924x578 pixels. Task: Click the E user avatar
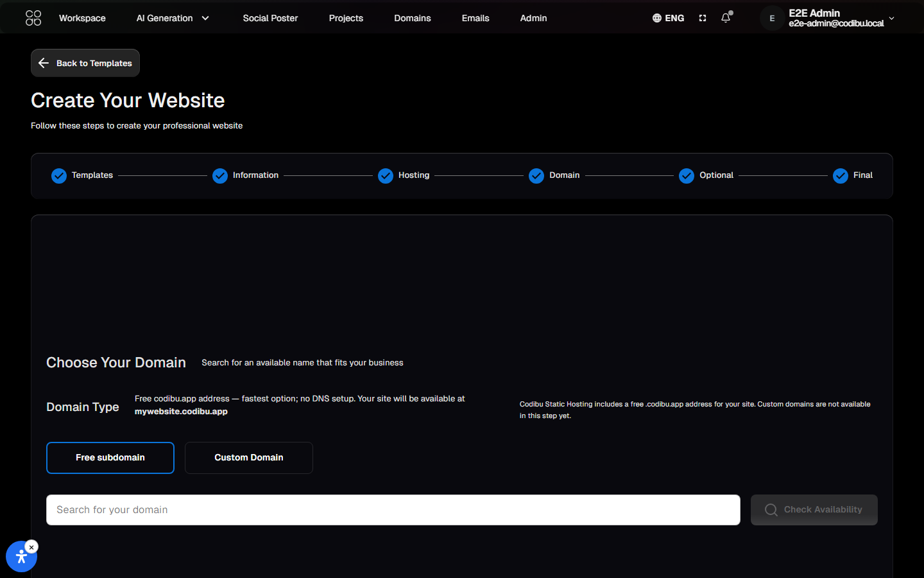point(772,18)
